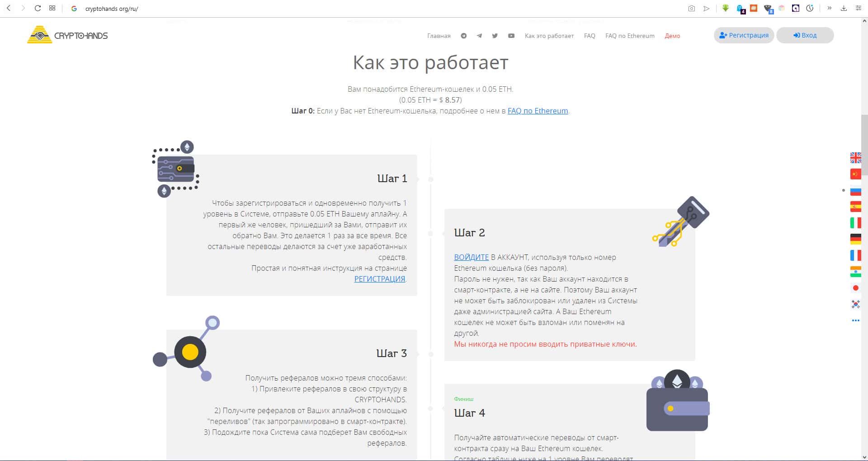Reload the page
Viewport: 868px width, 461px height.
(x=38, y=8)
